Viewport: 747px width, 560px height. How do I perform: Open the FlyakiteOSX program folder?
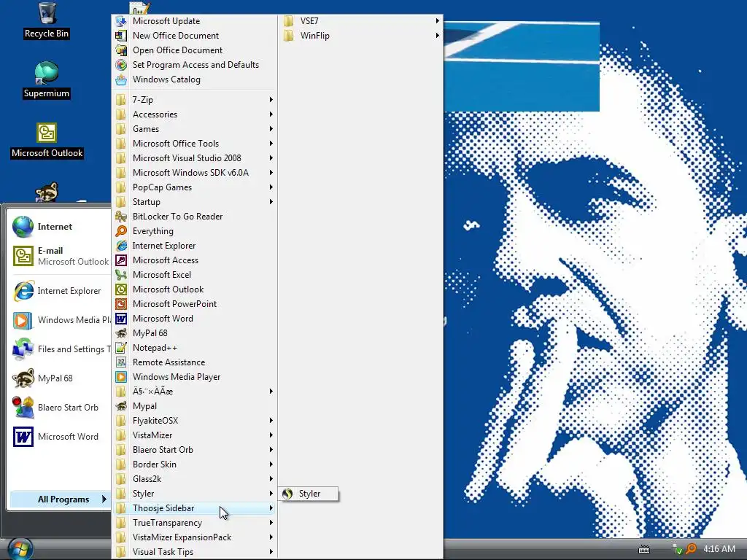click(194, 421)
